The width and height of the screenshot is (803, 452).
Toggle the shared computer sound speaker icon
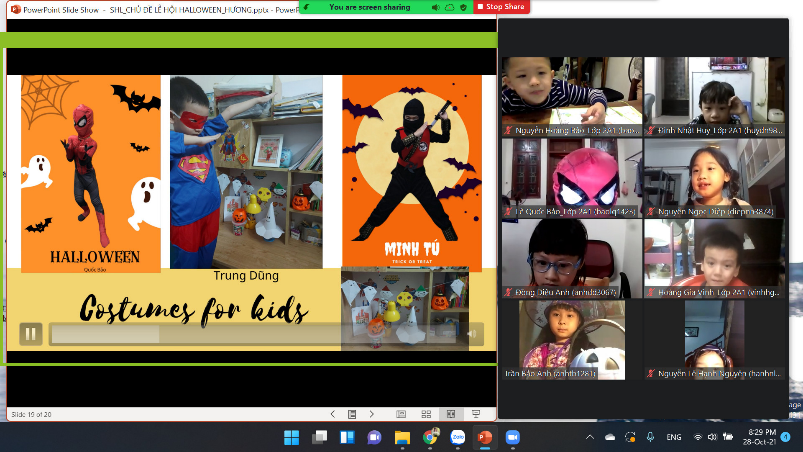point(437,7)
